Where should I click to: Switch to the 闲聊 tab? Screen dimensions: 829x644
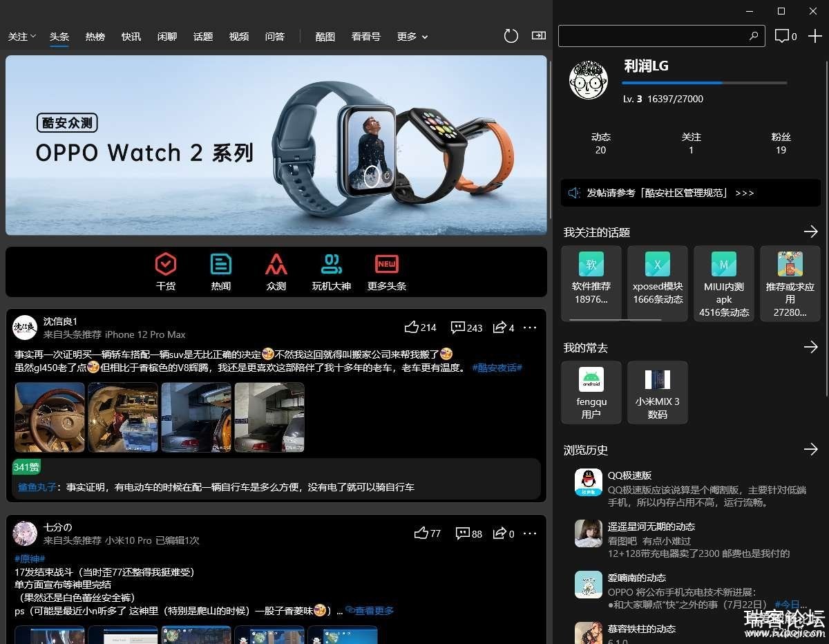point(167,37)
